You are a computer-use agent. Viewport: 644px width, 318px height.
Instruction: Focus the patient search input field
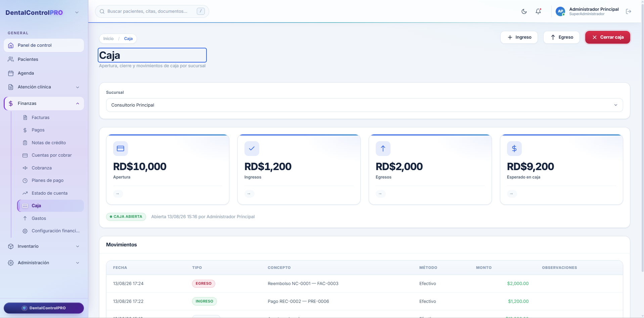[152, 11]
